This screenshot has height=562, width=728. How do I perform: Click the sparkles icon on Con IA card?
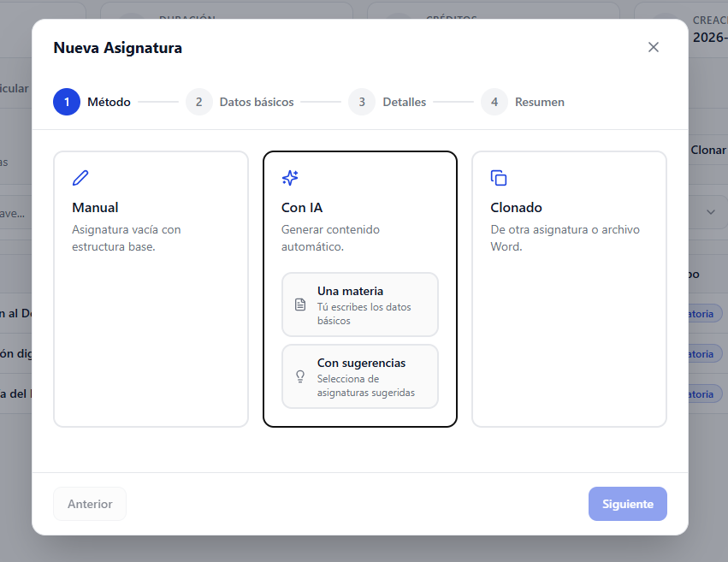[x=290, y=178]
